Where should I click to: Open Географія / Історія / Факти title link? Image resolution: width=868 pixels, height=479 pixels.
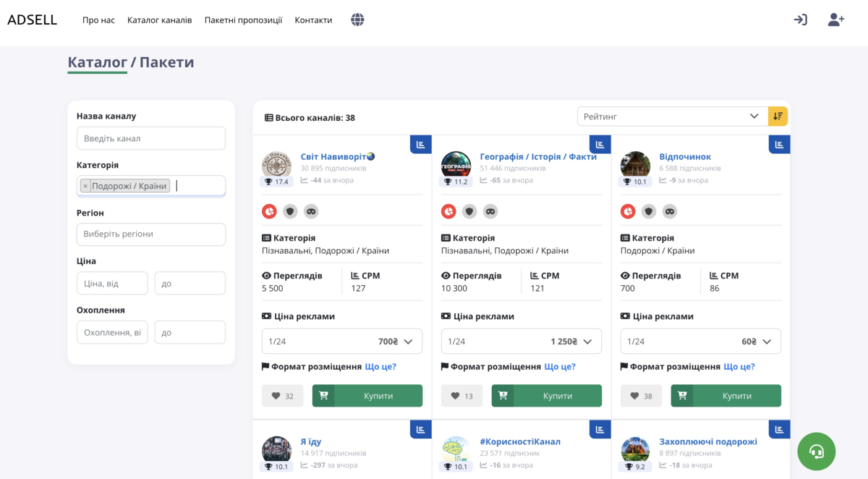coord(538,156)
